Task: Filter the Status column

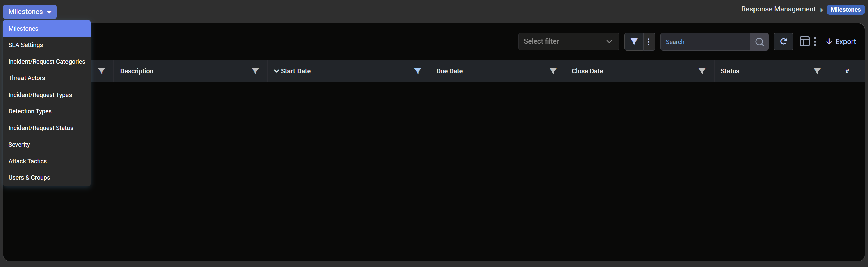Action: click(x=817, y=71)
